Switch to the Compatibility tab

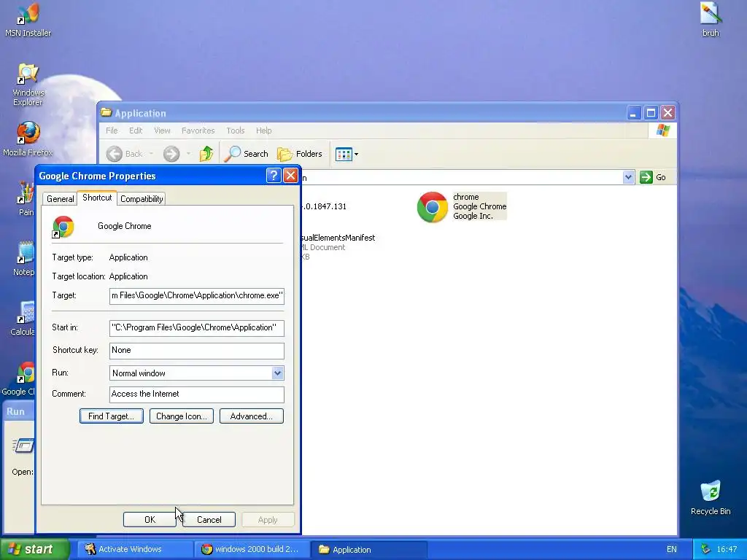tap(142, 199)
